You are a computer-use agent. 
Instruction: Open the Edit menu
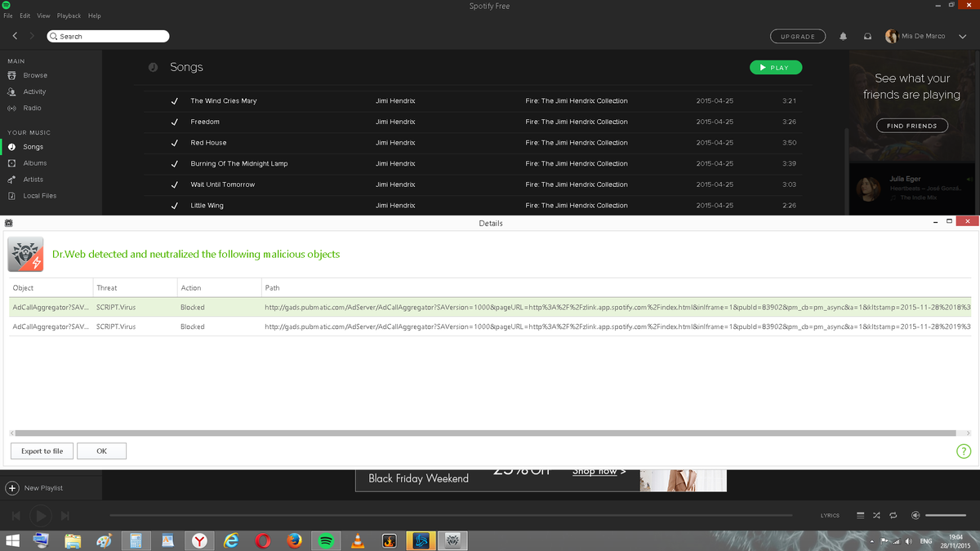pyautogui.click(x=25, y=16)
